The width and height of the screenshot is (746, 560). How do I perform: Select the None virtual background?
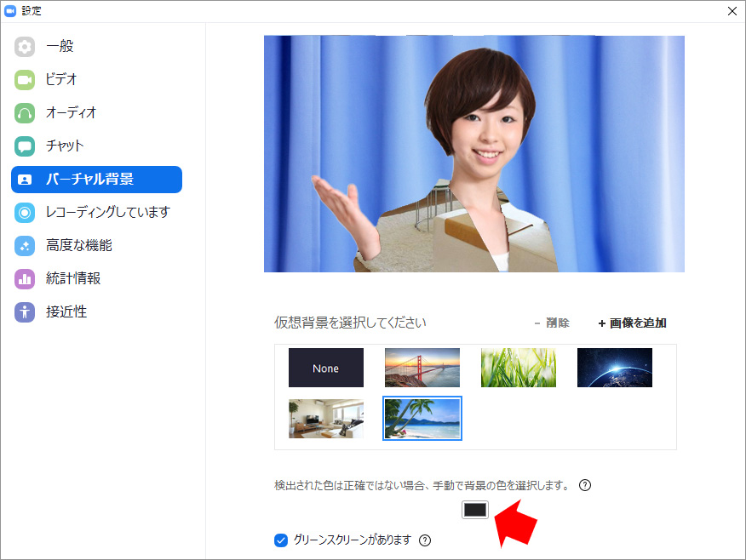pos(326,368)
